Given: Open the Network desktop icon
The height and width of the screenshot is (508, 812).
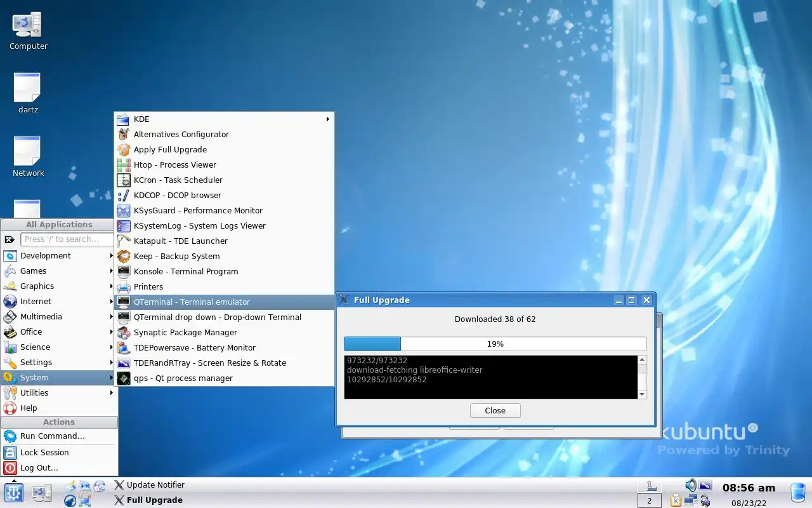Looking at the screenshot, I should [x=28, y=157].
